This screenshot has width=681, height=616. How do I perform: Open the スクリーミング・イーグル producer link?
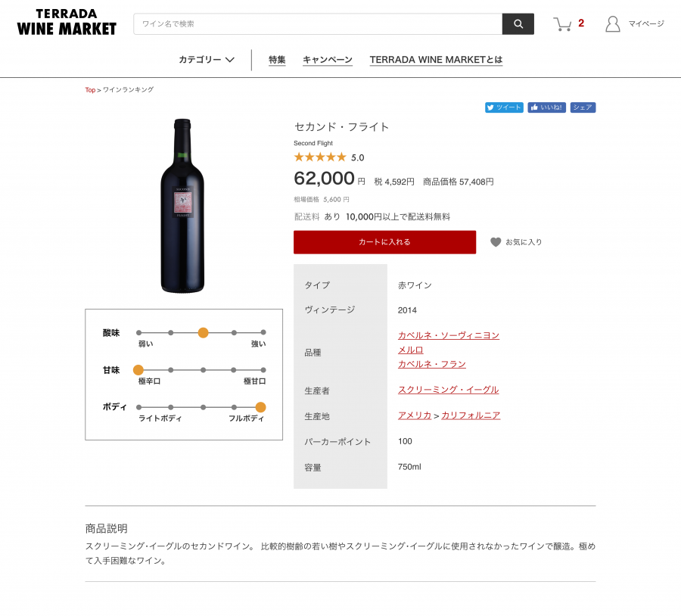click(x=448, y=390)
